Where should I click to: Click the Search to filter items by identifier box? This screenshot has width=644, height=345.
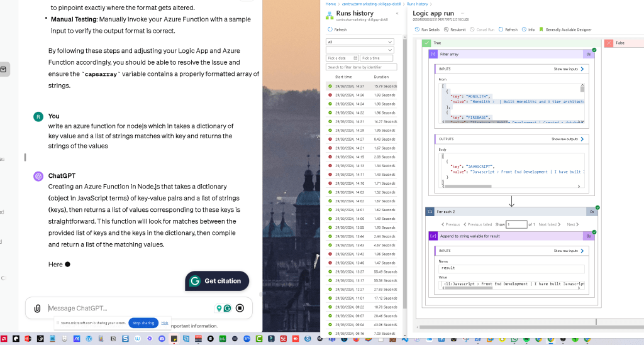pos(362,67)
